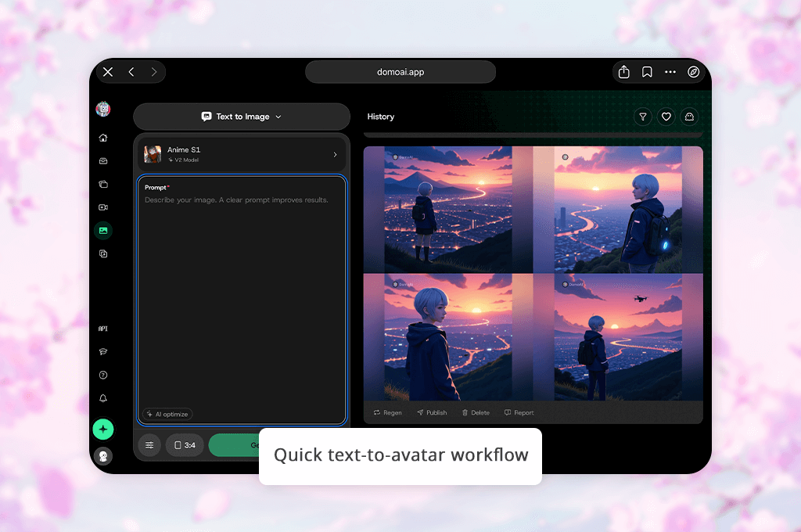Open the bottom-left close-up character image
Screen dimensions: 801x532
[448, 337]
